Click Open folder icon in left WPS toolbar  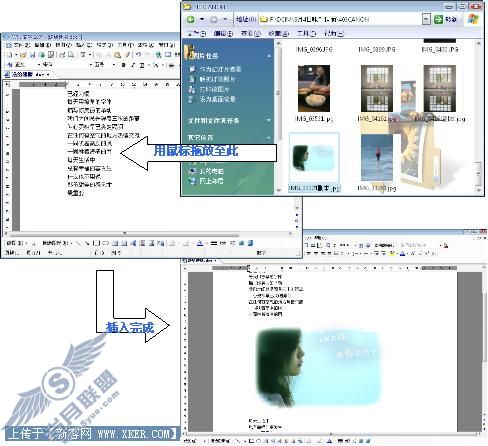[23, 55]
